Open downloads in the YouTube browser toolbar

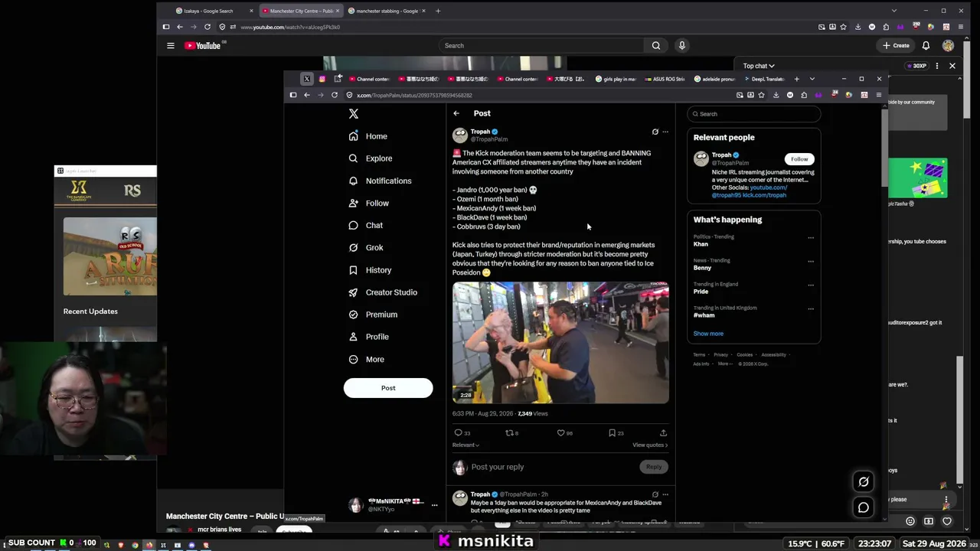[857, 27]
